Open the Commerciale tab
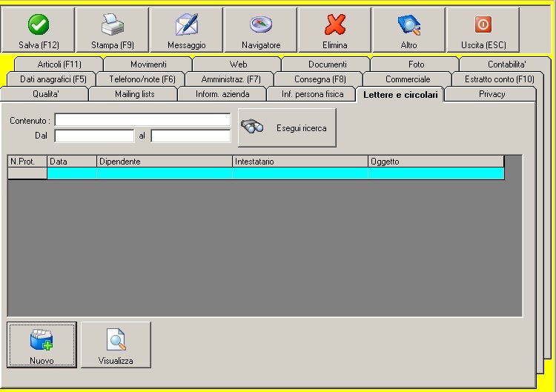556x392 pixels. coord(408,79)
